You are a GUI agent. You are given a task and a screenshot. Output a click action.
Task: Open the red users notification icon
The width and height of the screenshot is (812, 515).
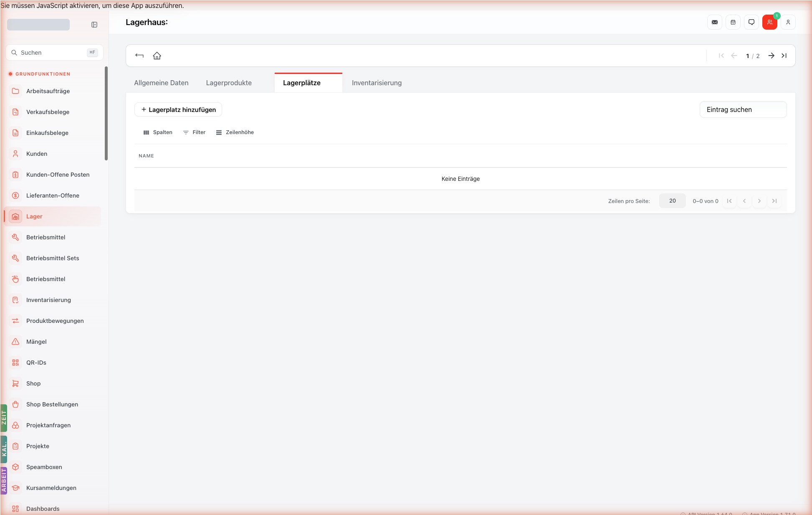point(770,22)
